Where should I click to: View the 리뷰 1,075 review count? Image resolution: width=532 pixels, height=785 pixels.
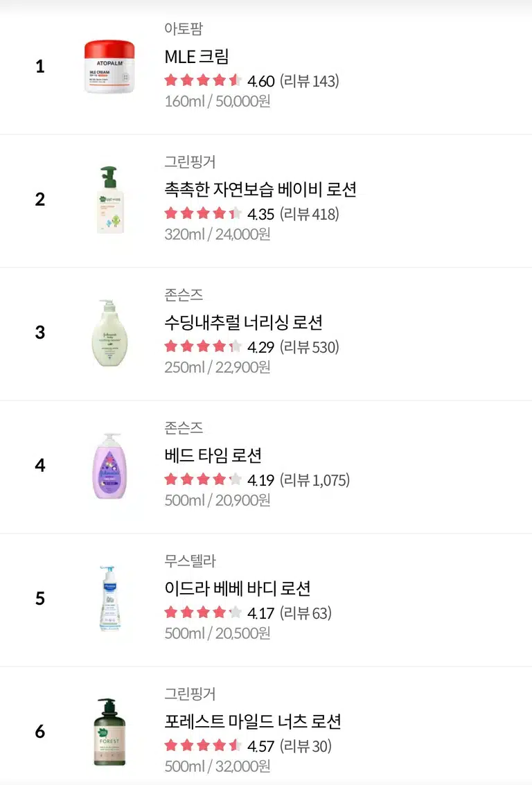(x=314, y=480)
